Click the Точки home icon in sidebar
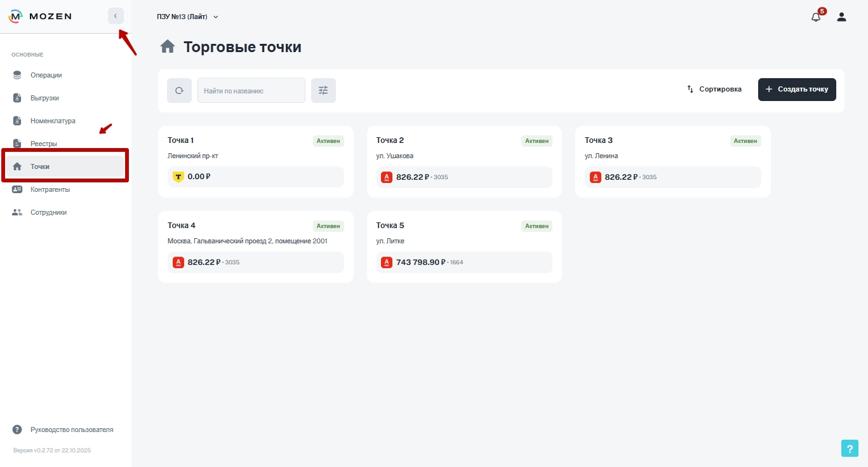The width and height of the screenshot is (868, 467). tap(17, 166)
